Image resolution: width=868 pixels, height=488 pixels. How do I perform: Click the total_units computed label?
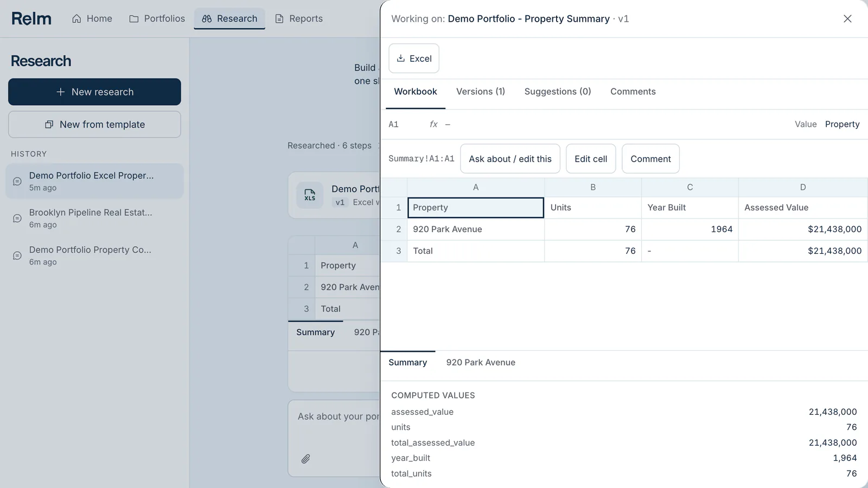[411, 474]
